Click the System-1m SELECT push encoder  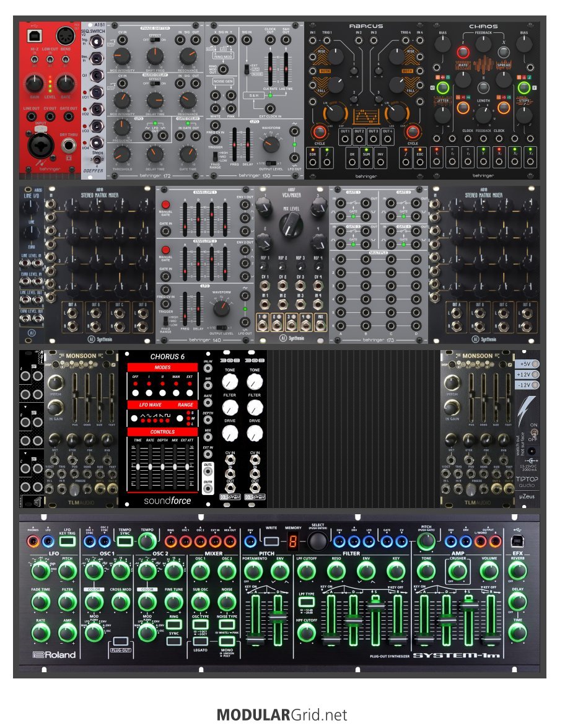[317, 542]
